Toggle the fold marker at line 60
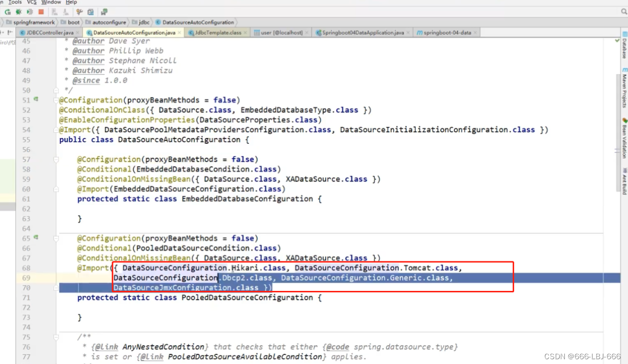Viewport: 628px width, 364px height. [x=56, y=189]
